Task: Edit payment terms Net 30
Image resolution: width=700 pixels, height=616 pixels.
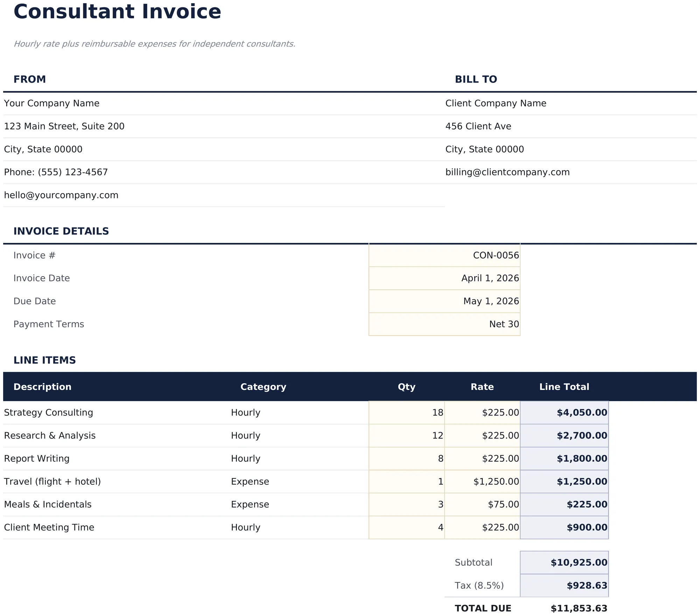Action: point(444,324)
